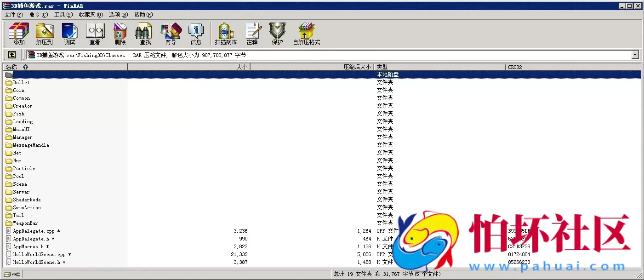Select the 信息 (Info) toolbar icon

196,32
